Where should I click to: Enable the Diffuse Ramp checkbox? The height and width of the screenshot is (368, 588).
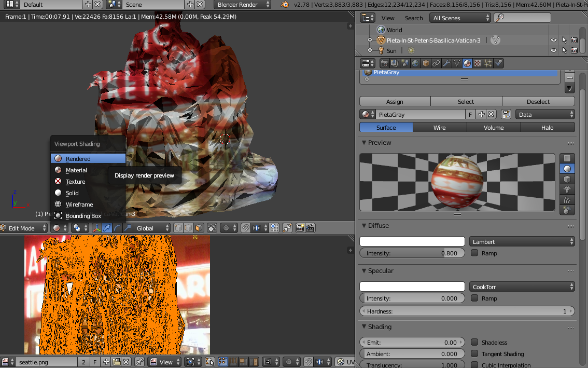tap(474, 253)
